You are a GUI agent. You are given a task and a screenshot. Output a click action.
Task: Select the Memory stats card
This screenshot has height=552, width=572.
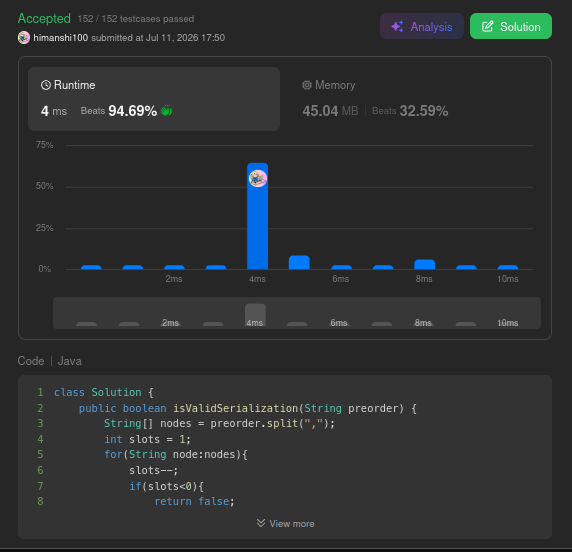416,99
